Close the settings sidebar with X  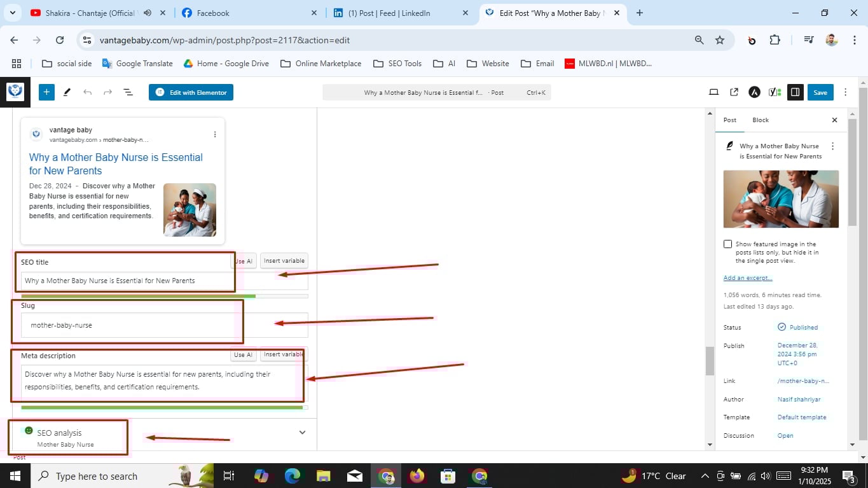pyautogui.click(x=835, y=120)
